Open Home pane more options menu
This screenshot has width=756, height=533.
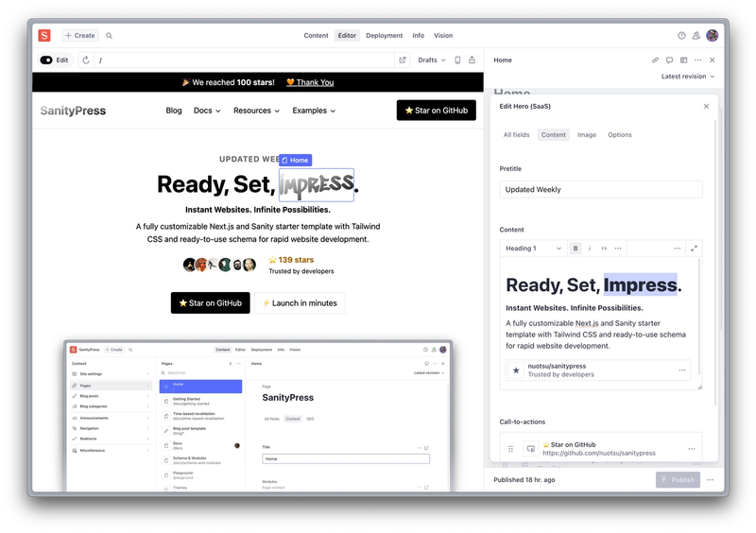[x=697, y=60]
